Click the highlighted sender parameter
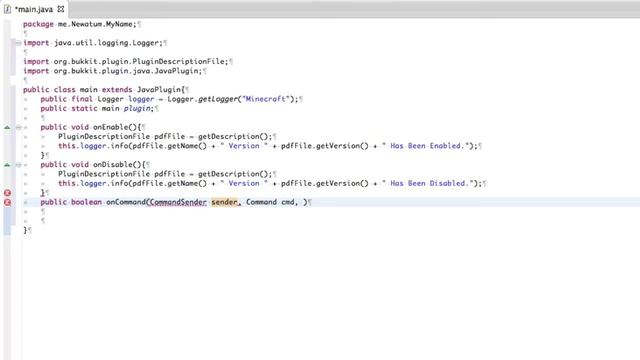Image resolution: width=640 pixels, height=360 pixels. pos(224,202)
